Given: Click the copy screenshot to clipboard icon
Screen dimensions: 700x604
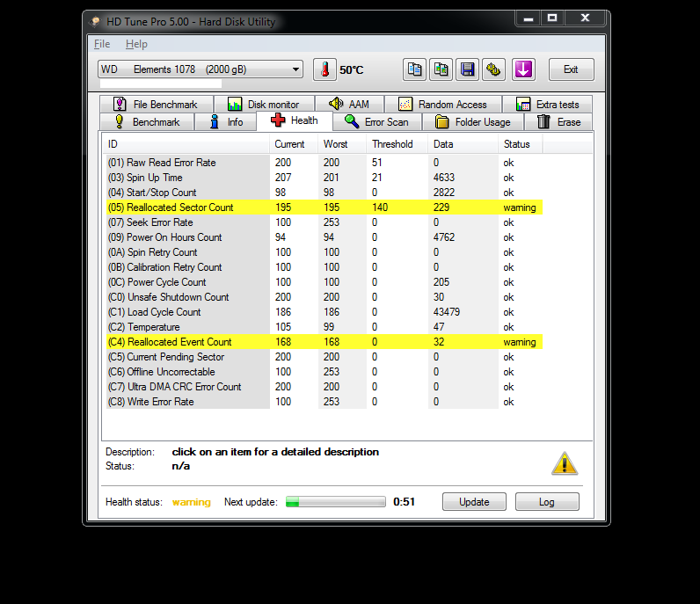Looking at the screenshot, I should pos(441,69).
